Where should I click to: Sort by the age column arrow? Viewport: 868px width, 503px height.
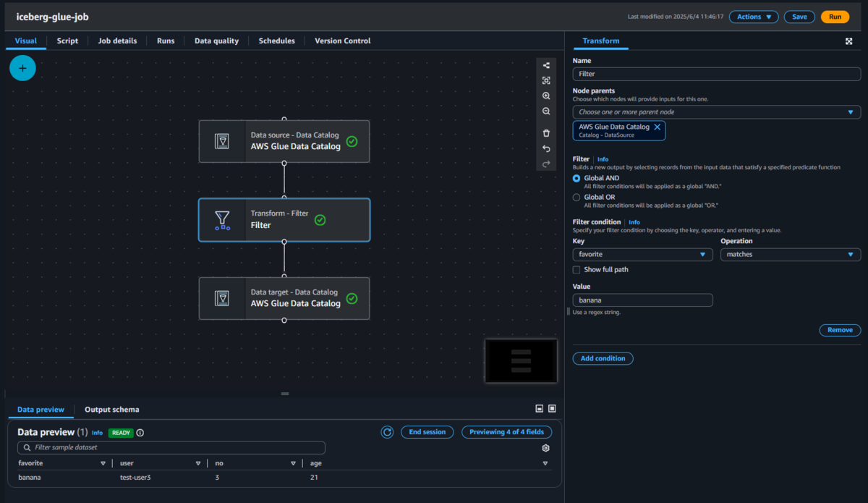pyautogui.click(x=545, y=463)
